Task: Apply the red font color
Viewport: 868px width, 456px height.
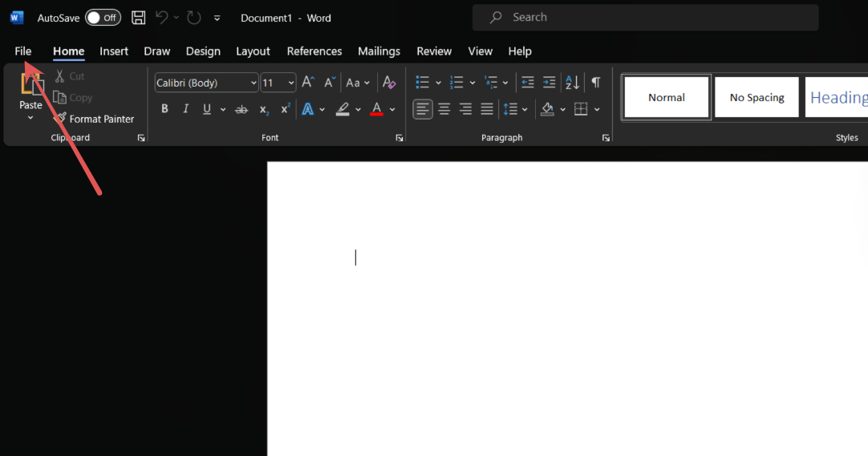Action: click(x=376, y=109)
